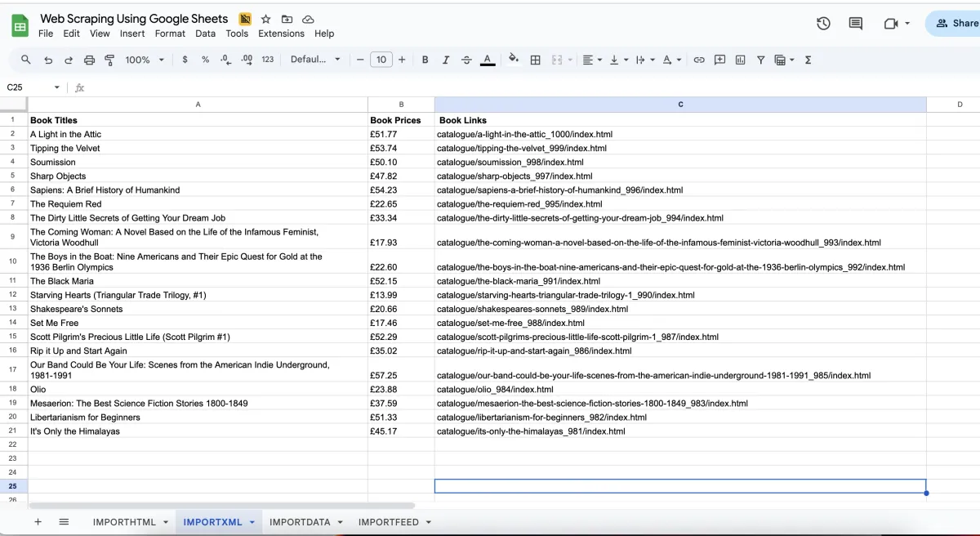The height and width of the screenshot is (536, 980).
Task: Switch to the IMPORTHTML sheet tab
Action: 124,522
